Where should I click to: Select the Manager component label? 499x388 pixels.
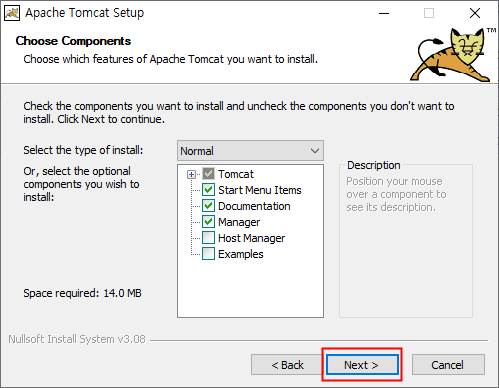(239, 222)
